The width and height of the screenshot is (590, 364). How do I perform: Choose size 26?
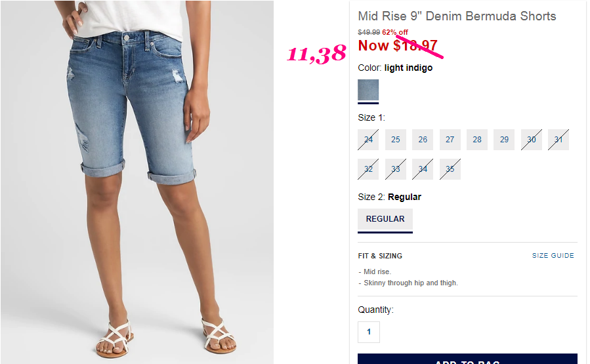pyautogui.click(x=423, y=140)
